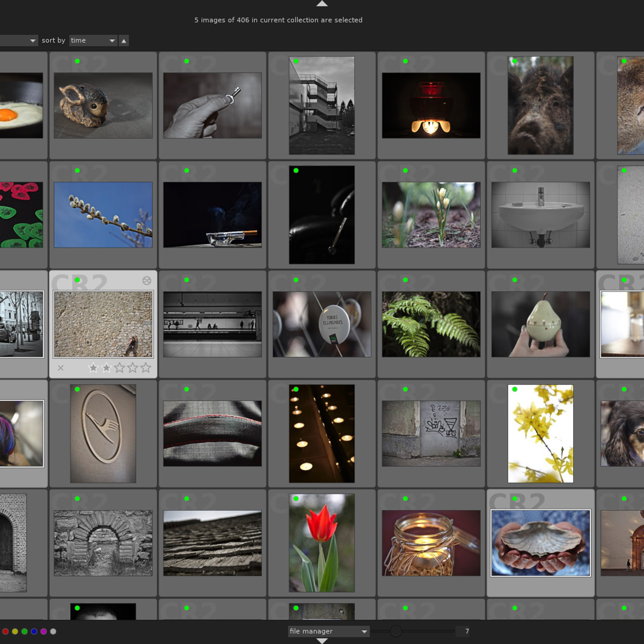Reverse sort order with triangle button
Image resolution: width=644 pixels, height=644 pixels.
pyautogui.click(x=124, y=41)
